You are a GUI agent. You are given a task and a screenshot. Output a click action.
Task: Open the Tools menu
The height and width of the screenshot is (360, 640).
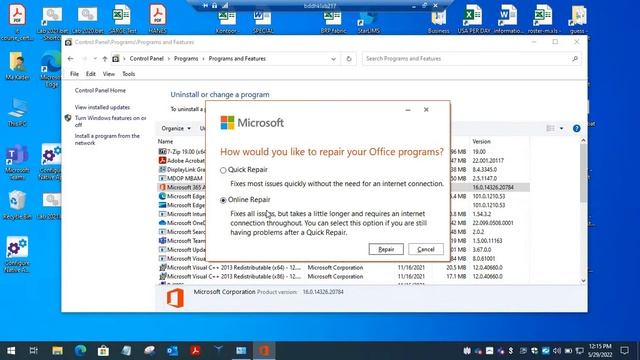tap(129, 74)
